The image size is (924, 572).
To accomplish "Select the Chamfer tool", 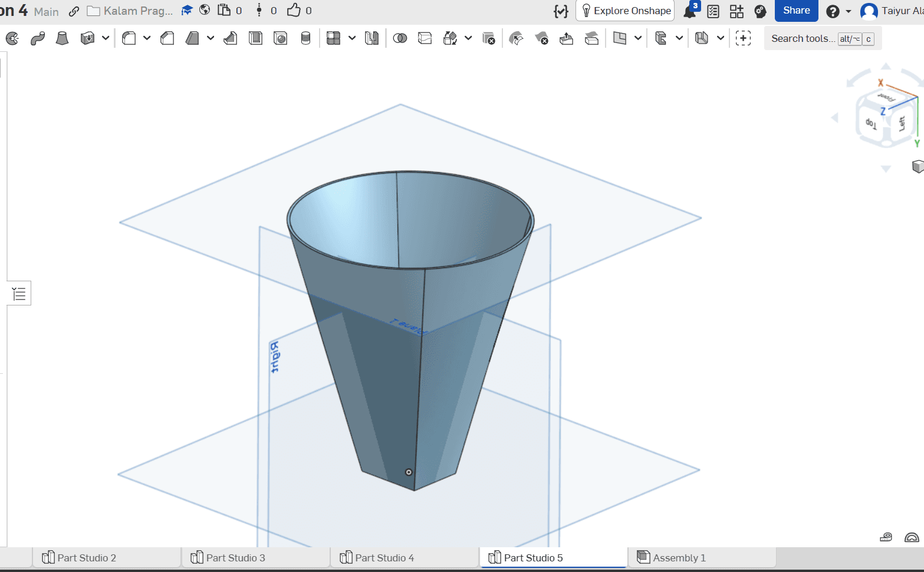I will click(167, 38).
